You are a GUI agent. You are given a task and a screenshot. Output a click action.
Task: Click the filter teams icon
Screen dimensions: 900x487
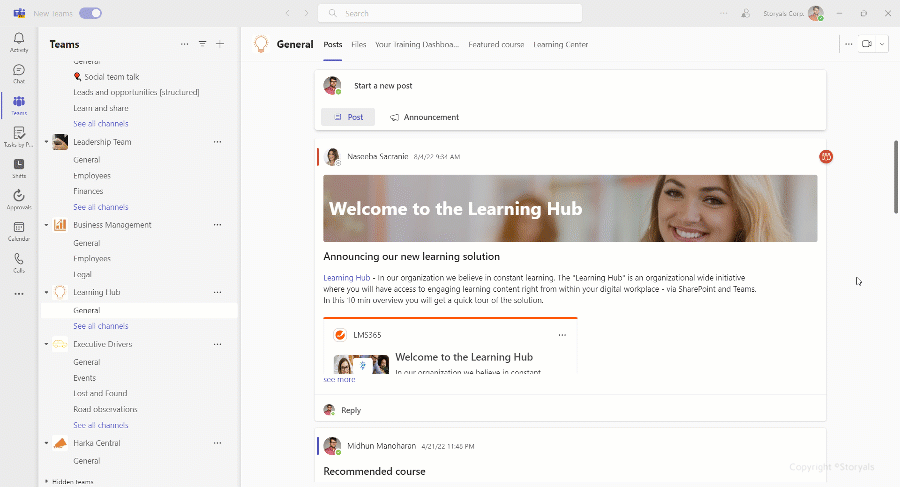[202, 44]
